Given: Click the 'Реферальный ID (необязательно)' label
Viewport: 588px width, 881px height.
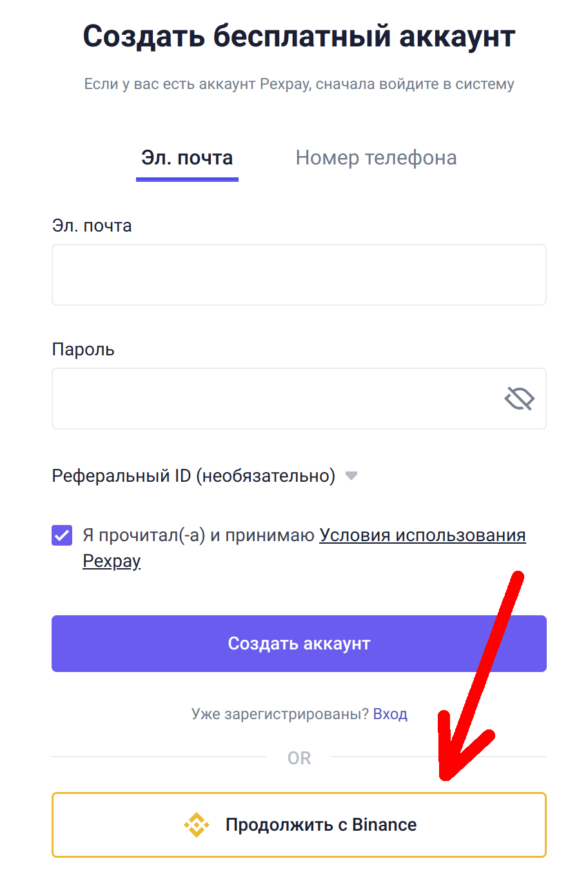Looking at the screenshot, I should [x=193, y=476].
